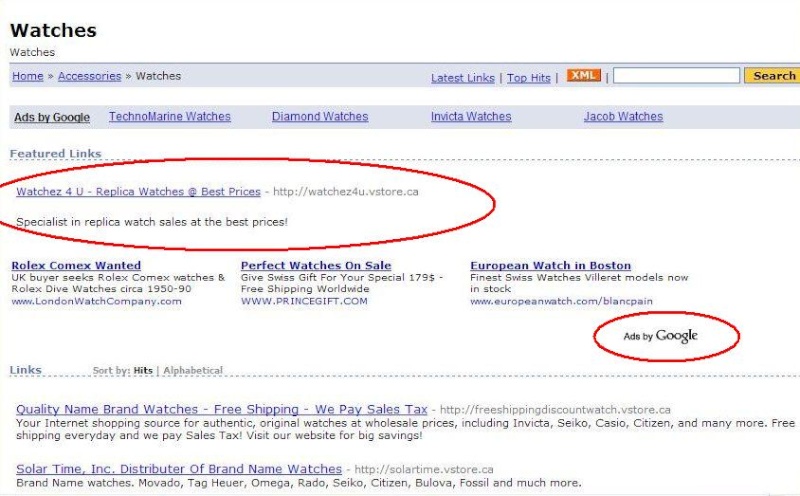Focus the search text field
The height and width of the screenshot is (496, 800).
click(676, 76)
